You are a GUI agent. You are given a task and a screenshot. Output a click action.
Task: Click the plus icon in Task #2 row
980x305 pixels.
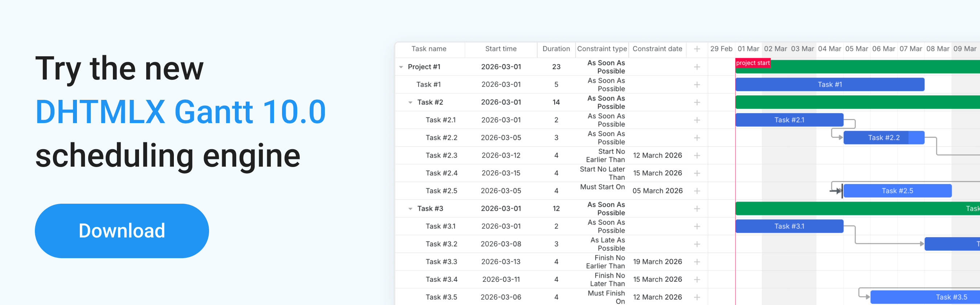click(697, 102)
